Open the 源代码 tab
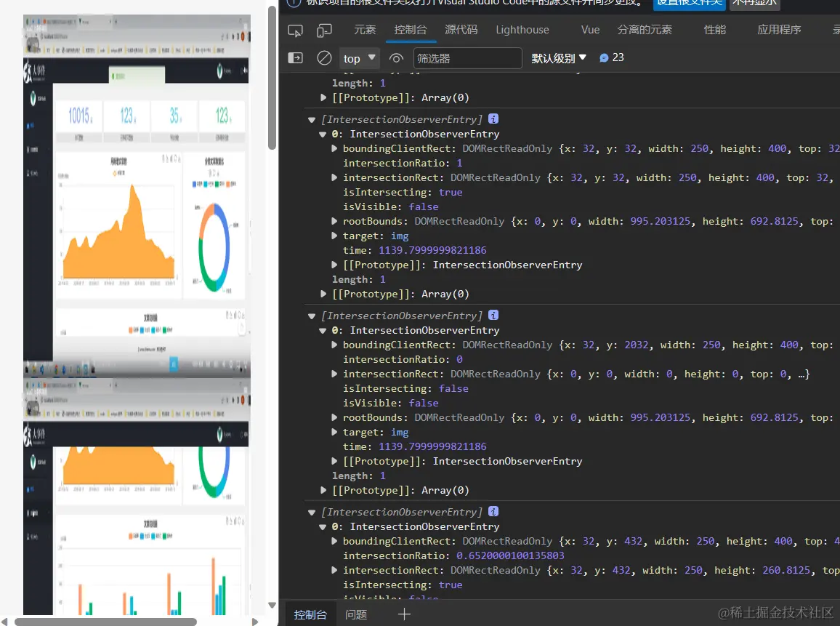The height and width of the screenshot is (626, 840). (x=461, y=30)
